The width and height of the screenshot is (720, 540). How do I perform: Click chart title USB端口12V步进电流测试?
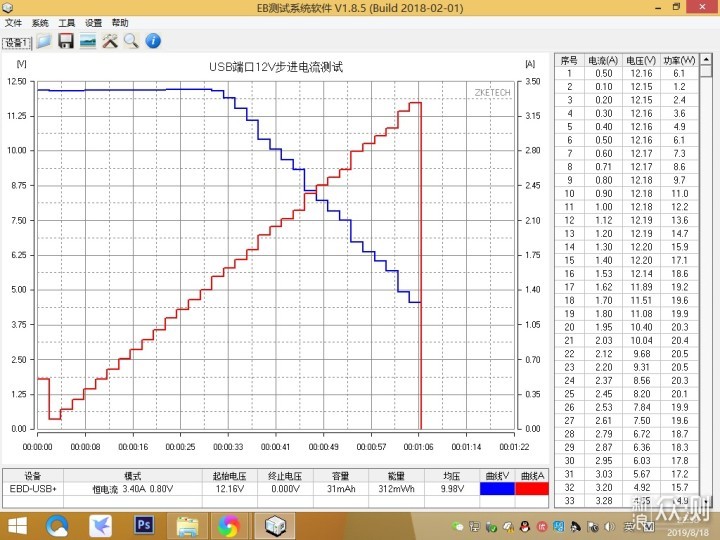point(276,67)
